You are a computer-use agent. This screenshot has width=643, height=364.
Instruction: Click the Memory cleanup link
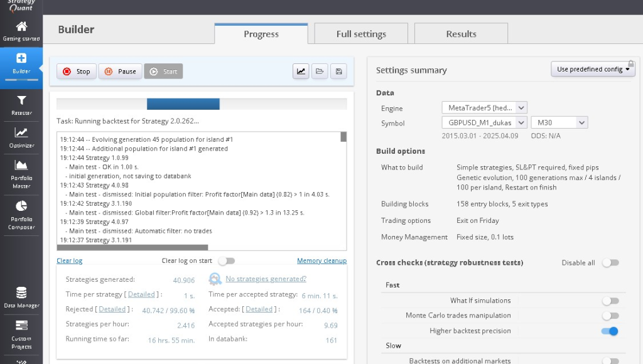(x=321, y=261)
